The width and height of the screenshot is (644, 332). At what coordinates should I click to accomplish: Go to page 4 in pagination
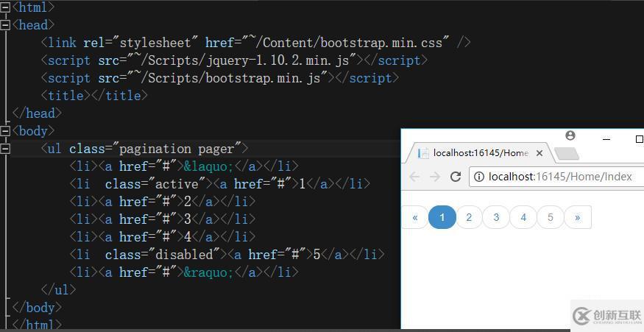click(x=523, y=217)
